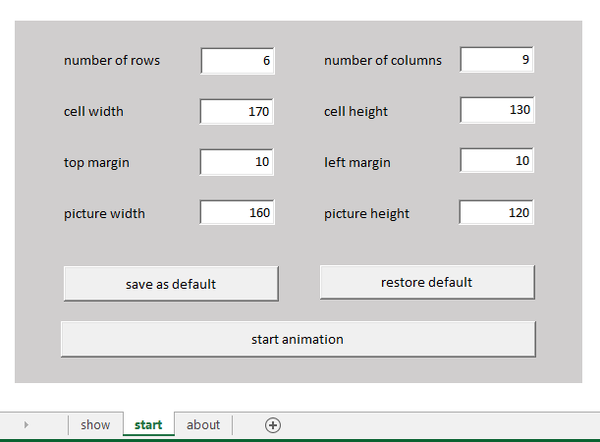Image resolution: width=600 pixels, height=442 pixels.
Task: Select the left margin value field
Action: click(x=497, y=161)
